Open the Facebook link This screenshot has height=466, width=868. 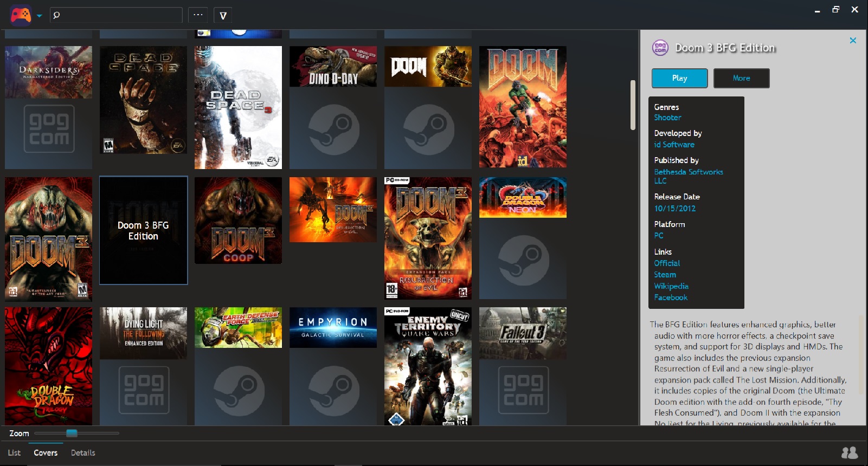click(671, 297)
